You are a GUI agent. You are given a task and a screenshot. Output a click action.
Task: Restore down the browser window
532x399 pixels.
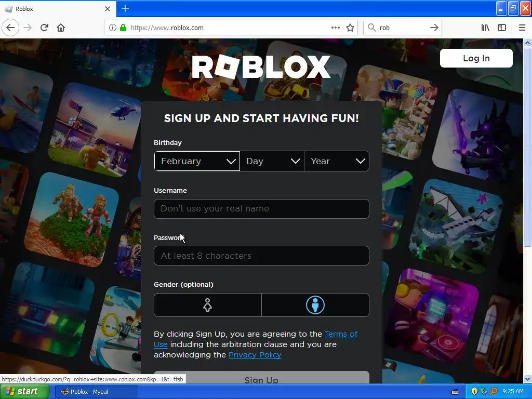pos(513,8)
